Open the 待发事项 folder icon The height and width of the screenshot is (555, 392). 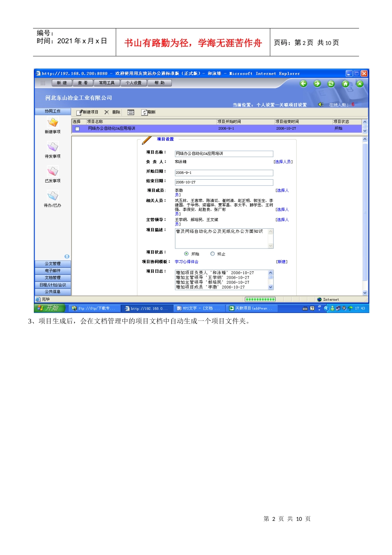click(53, 147)
